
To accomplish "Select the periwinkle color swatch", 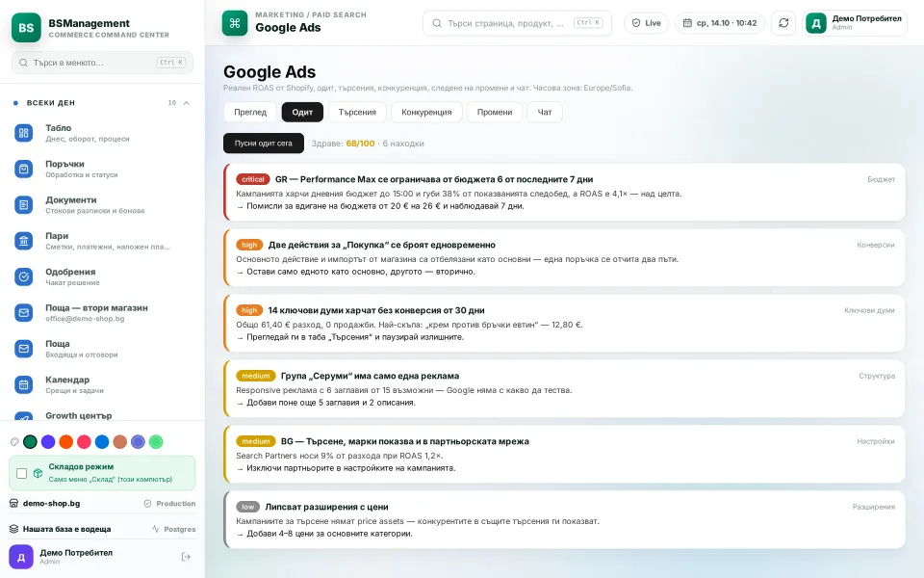I will point(138,442).
